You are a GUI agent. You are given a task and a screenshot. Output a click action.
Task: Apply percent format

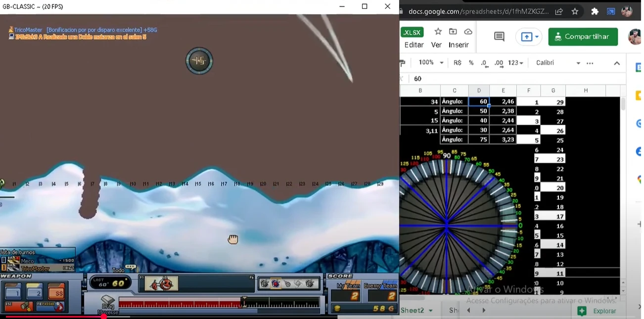471,63
